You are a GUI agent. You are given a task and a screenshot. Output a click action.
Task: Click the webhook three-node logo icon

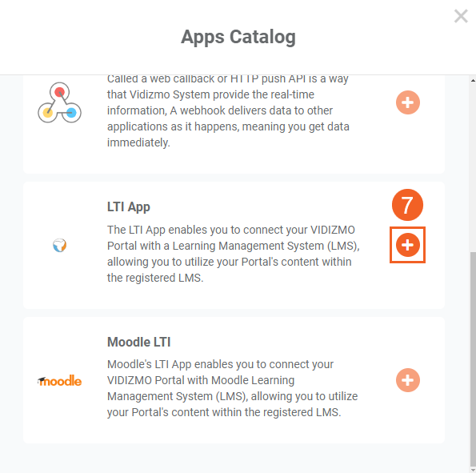tap(59, 102)
